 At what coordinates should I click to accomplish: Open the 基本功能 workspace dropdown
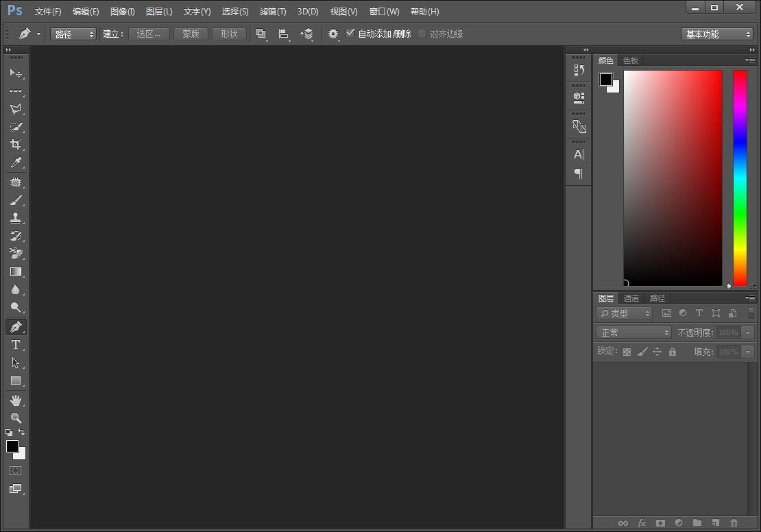pyautogui.click(x=717, y=34)
